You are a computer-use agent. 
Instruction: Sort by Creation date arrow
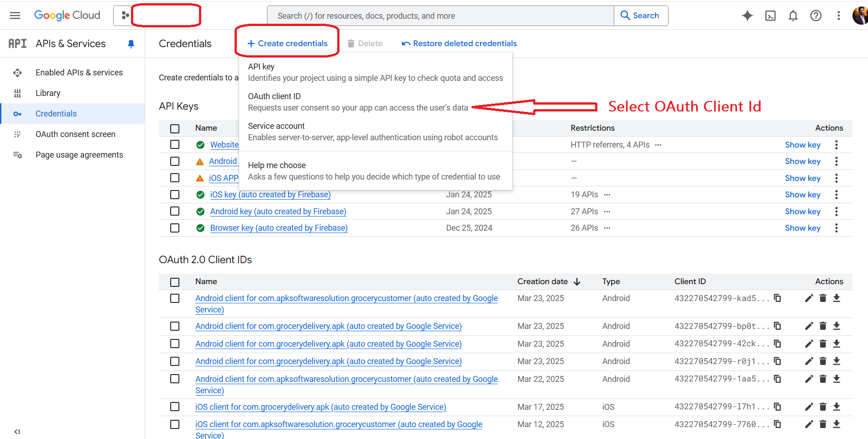(x=577, y=282)
